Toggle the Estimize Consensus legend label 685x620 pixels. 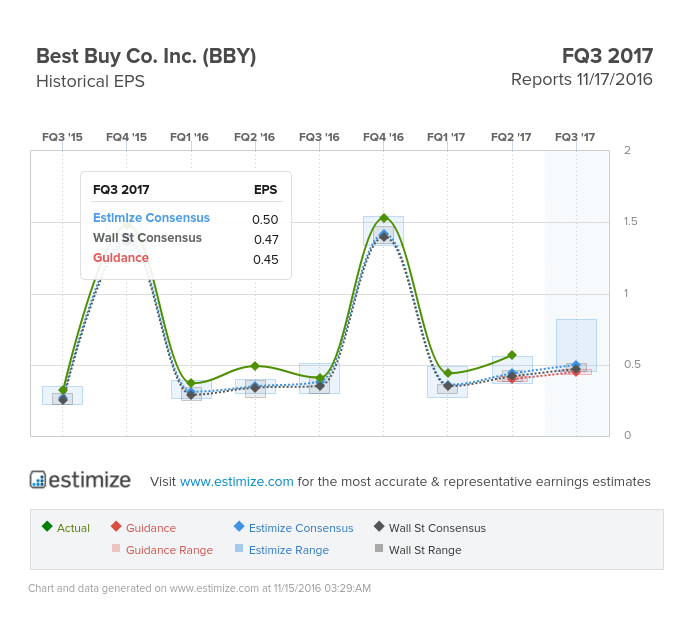301,528
